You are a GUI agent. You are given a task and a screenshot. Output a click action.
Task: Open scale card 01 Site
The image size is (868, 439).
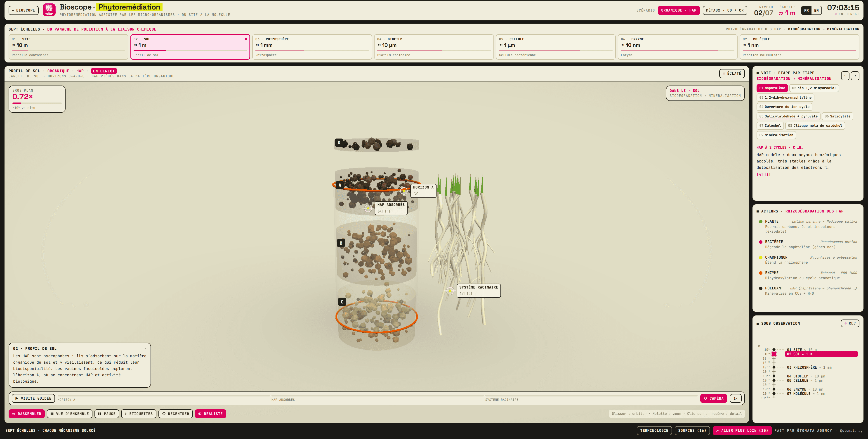click(x=68, y=47)
